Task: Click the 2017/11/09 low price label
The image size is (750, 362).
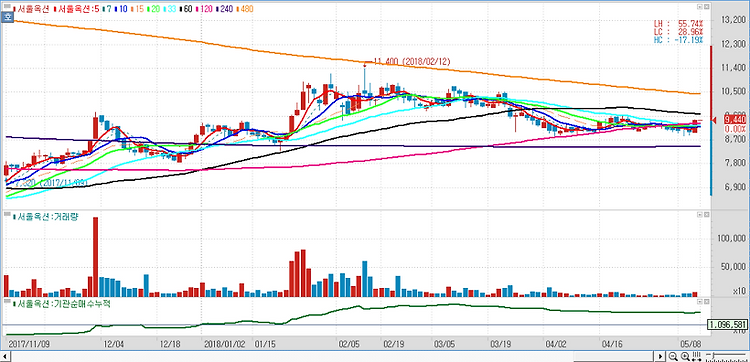Action: 51,183
